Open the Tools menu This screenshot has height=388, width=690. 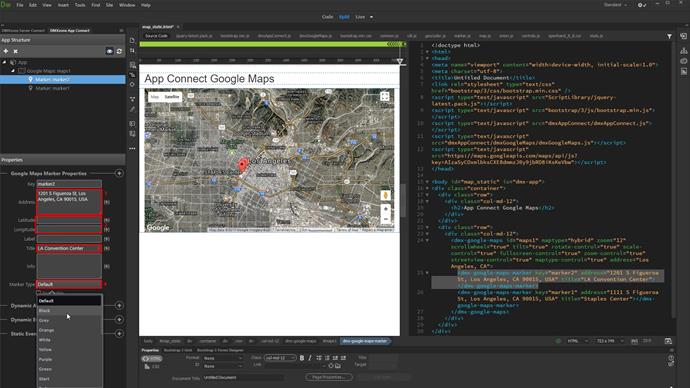pos(80,5)
